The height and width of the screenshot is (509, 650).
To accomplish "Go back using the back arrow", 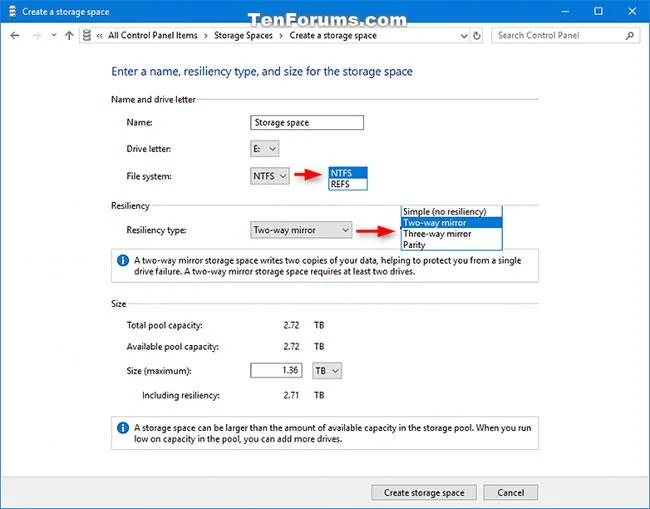I will 15,36.
